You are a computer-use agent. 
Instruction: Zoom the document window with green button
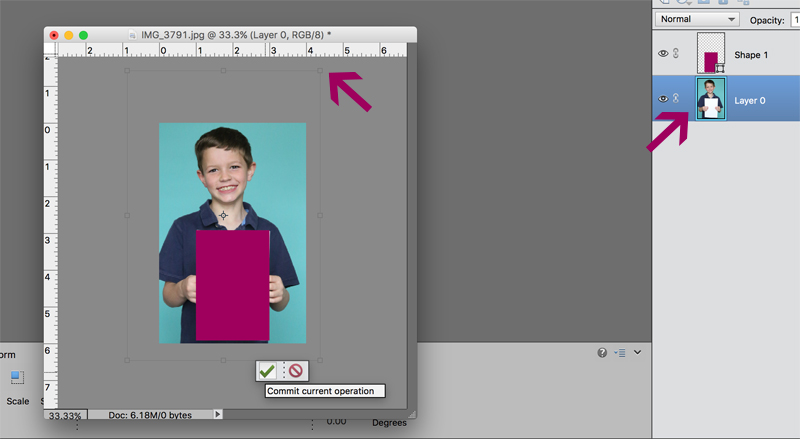click(x=83, y=35)
